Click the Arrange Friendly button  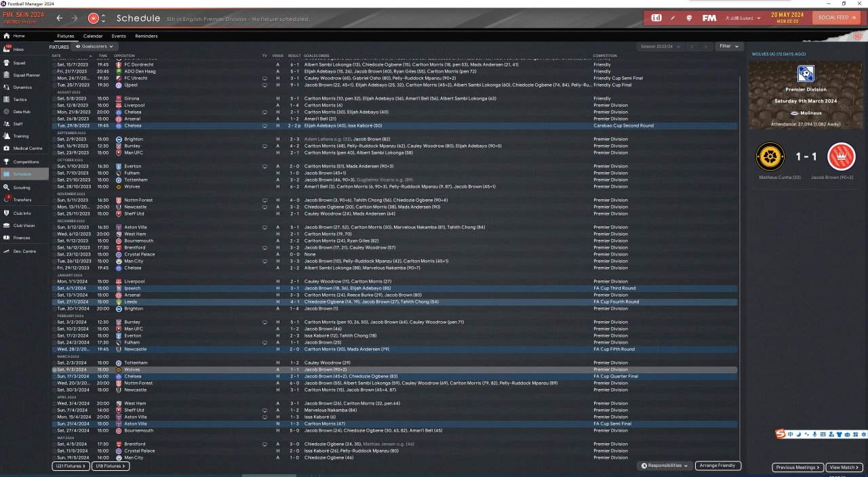718,466
